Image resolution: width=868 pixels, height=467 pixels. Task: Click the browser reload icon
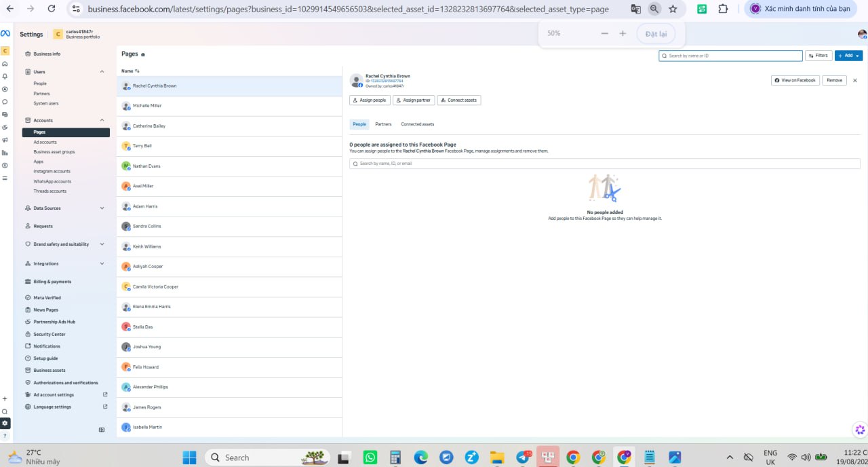point(52,9)
